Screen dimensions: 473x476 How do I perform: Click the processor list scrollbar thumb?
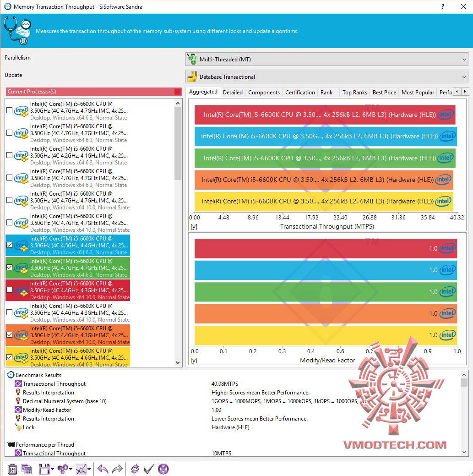178,143
